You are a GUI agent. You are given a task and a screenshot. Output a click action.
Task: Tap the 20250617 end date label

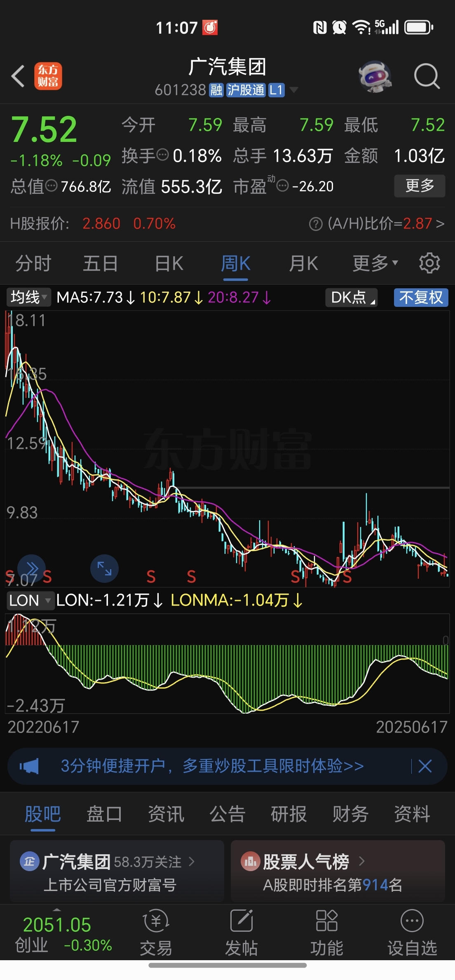(412, 727)
